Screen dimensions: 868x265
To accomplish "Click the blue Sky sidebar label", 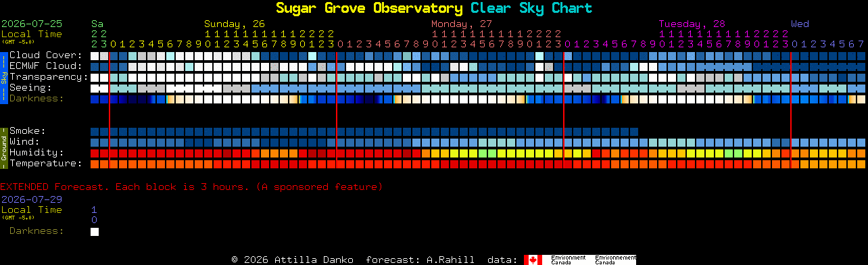I will tap(3, 76).
